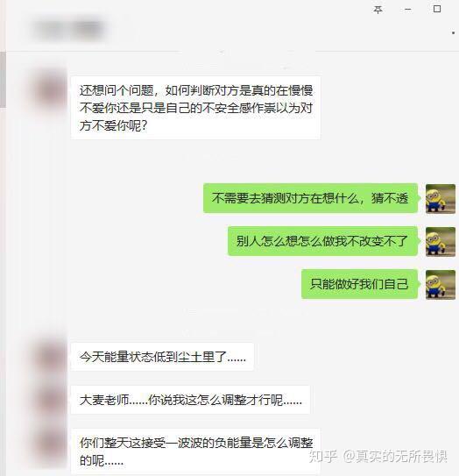Open blurred avatar beside '你们整天这接受' message
The width and height of the screenshot is (459, 476).
click(52, 444)
